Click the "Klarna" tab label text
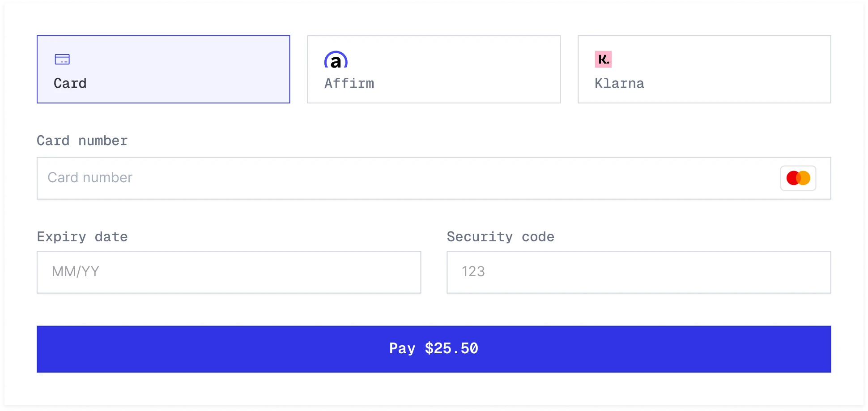Viewport: 868px width, 411px height. click(620, 83)
